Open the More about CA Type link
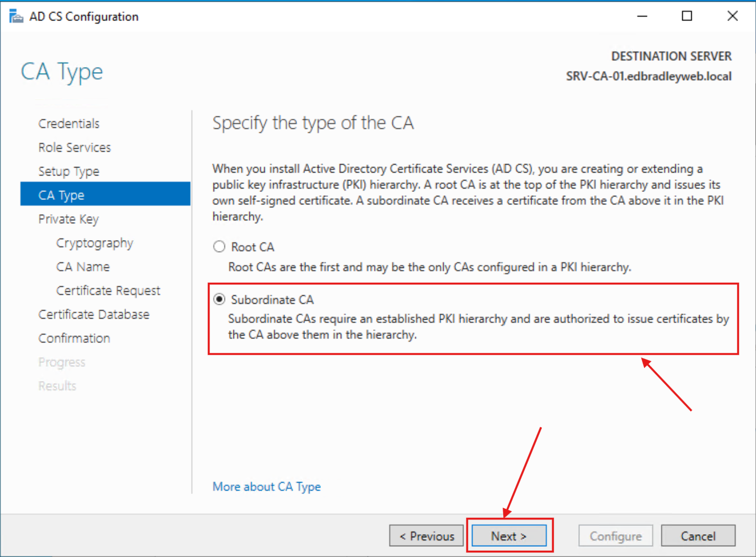This screenshot has width=756, height=557. [x=266, y=487]
